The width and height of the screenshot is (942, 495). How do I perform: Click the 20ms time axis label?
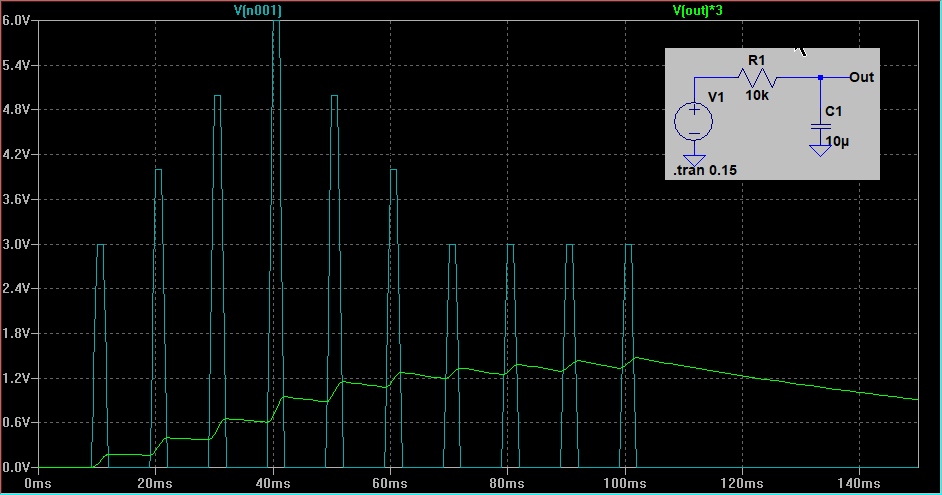coord(155,483)
